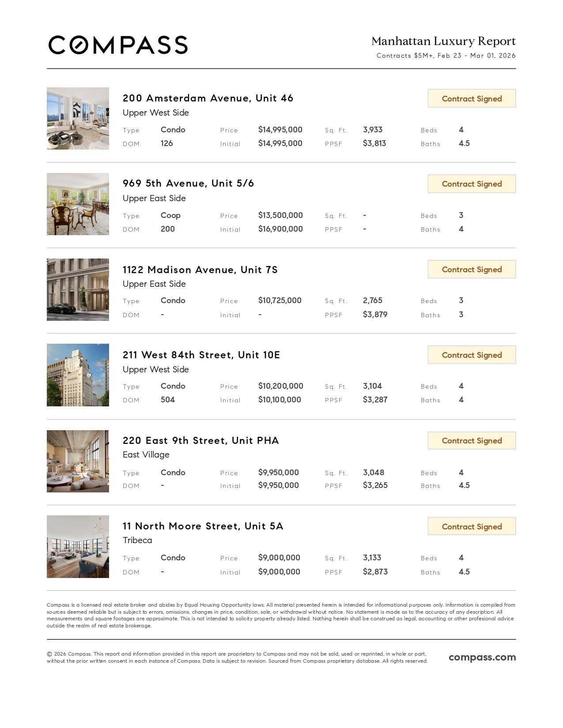Open the 220 East 9th Street photo
Viewport: 563px width, 728px height.
[x=78, y=461]
